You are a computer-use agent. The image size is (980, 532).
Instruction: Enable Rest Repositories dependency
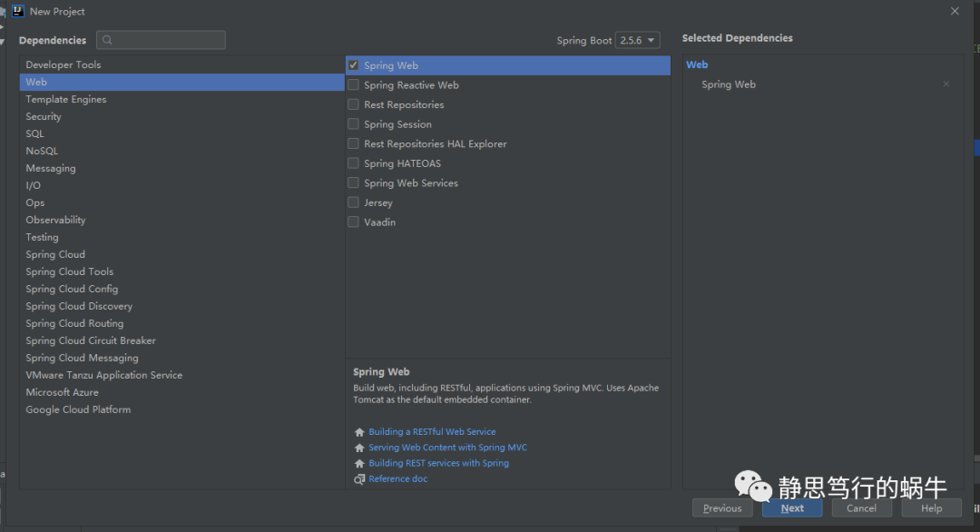click(x=353, y=104)
